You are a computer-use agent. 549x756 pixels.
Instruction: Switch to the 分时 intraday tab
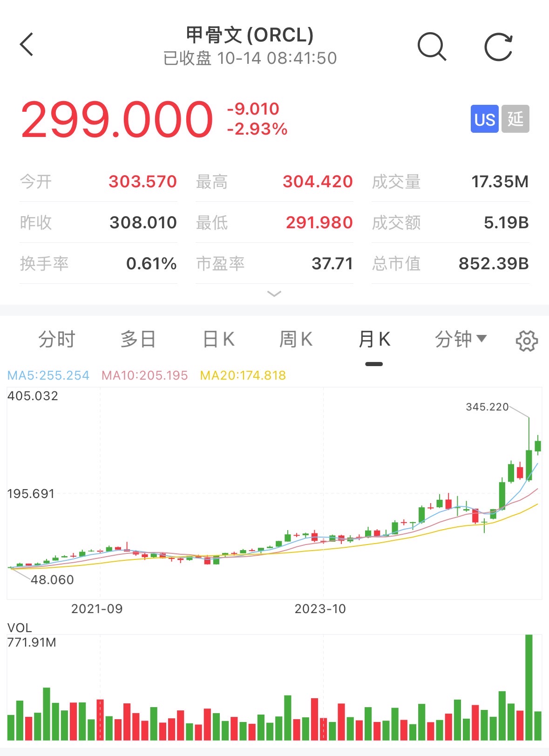coord(57,339)
